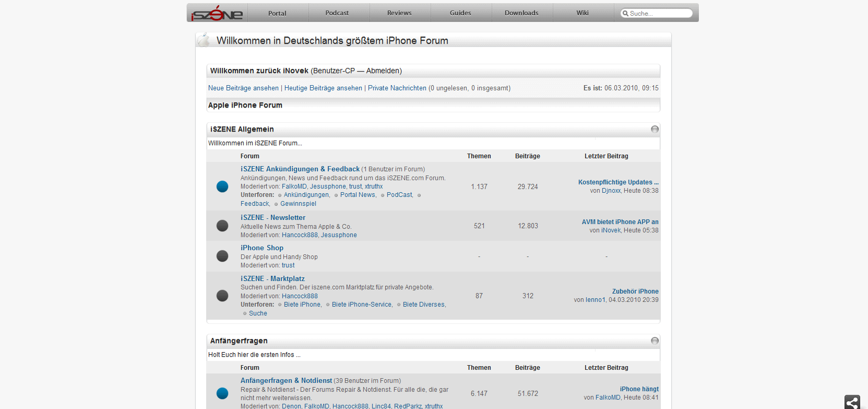View moderator FalkoMD of Ankündigungen forum
This screenshot has width=868, height=409.
point(294,186)
